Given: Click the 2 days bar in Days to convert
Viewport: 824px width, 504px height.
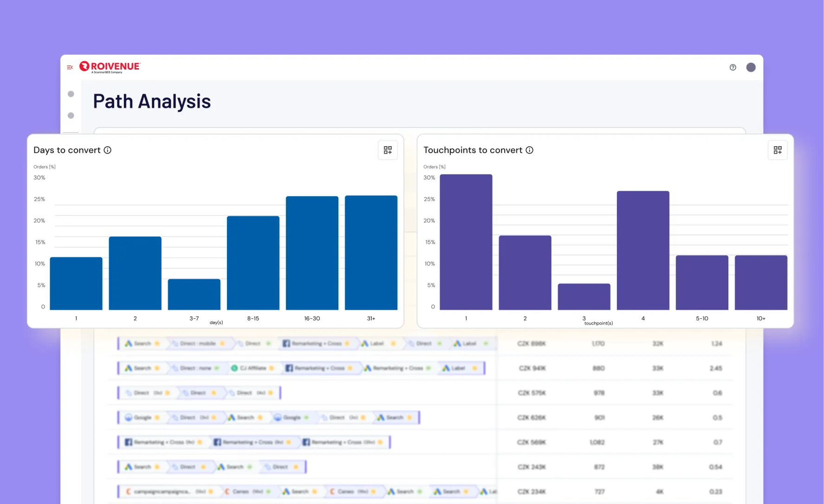Looking at the screenshot, I should coord(135,273).
